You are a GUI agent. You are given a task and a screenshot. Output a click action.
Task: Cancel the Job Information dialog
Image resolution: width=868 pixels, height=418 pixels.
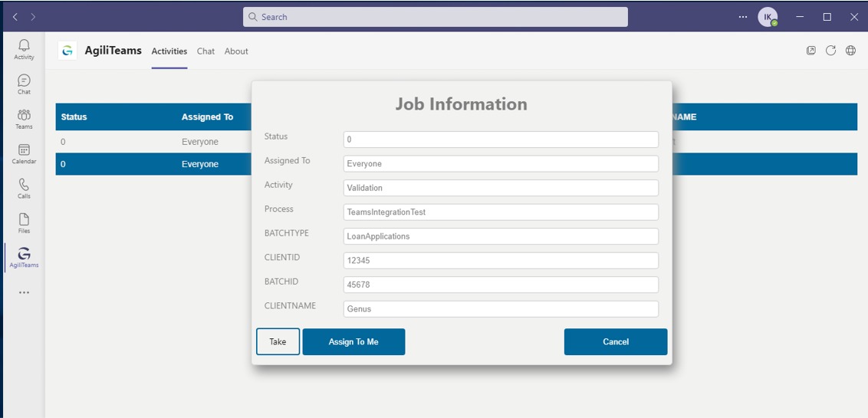click(x=615, y=342)
